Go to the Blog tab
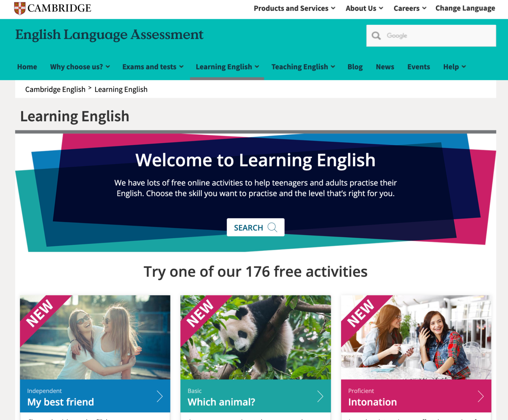The width and height of the screenshot is (508, 420). tap(355, 67)
